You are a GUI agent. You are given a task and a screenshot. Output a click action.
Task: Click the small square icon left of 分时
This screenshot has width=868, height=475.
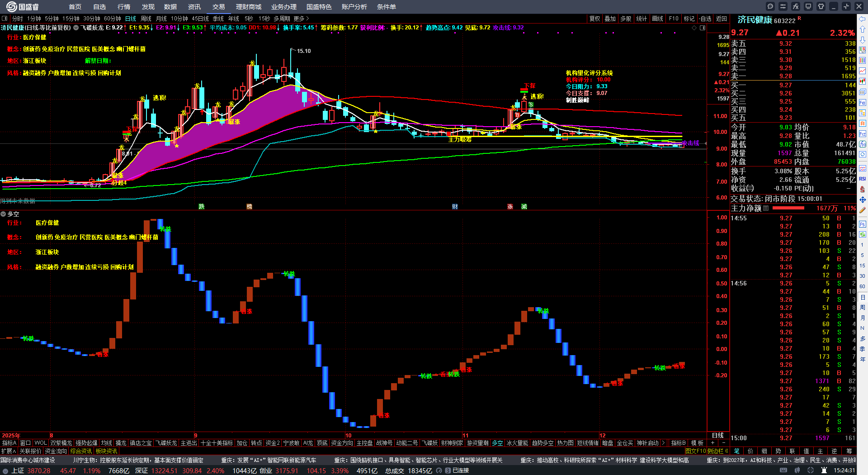(5, 19)
